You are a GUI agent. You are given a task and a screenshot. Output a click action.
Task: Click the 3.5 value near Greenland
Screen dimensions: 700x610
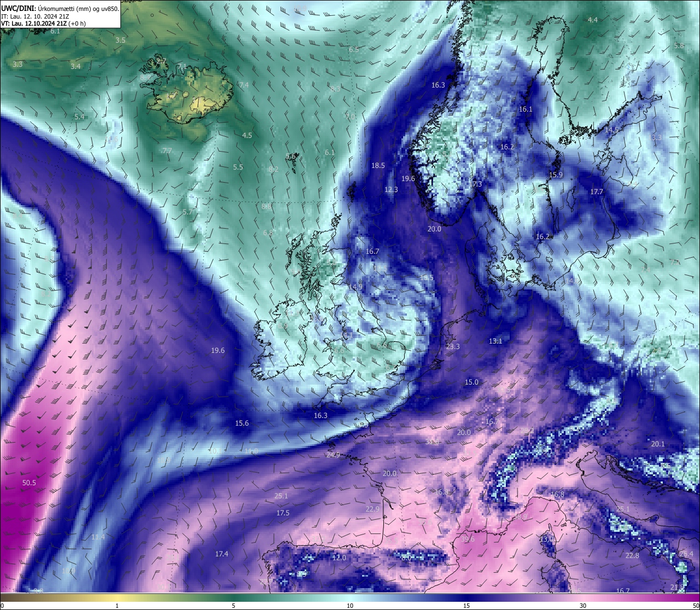(120, 40)
